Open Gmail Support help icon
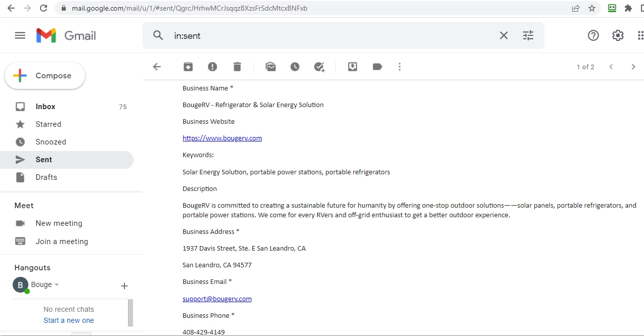The height and width of the screenshot is (336, 644). click(593, 35)
